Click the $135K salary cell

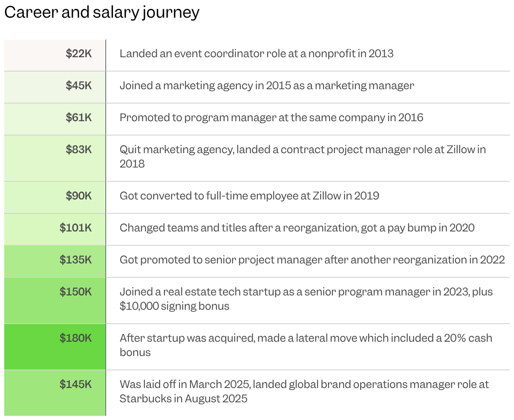click(55, 261)
